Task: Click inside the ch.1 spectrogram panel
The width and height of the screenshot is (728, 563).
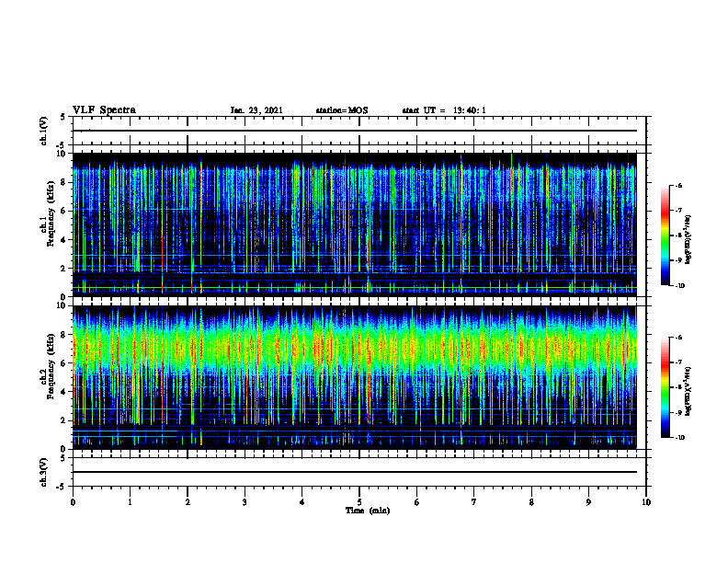Action: 355,224
